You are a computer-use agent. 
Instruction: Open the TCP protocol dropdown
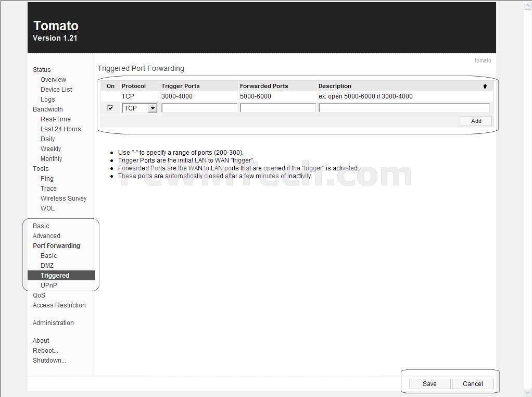click(x=140, y=108)
